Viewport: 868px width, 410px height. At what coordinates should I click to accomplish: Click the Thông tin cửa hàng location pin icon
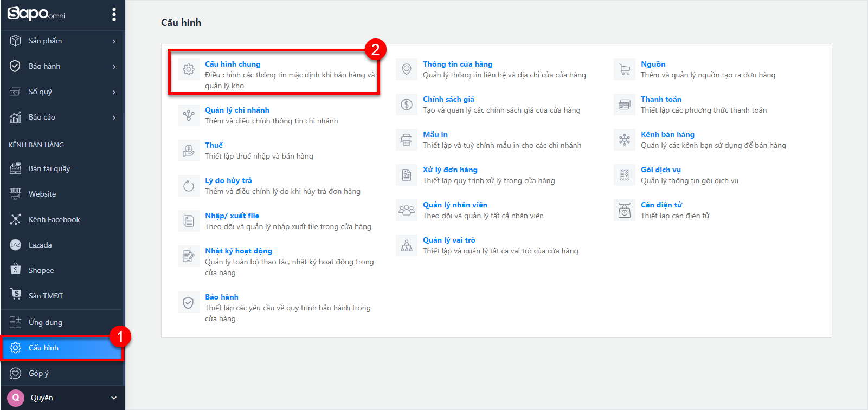pos(407,69)
